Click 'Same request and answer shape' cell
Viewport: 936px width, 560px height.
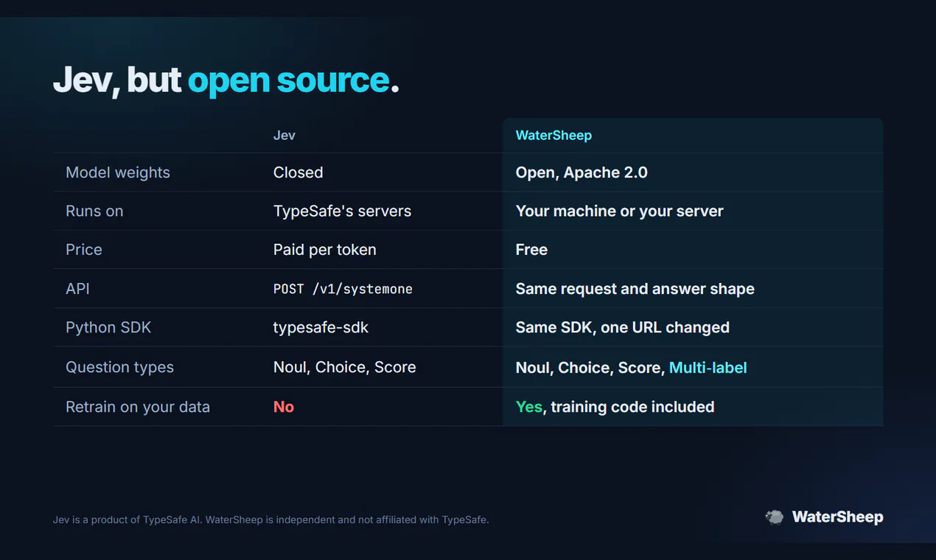pyautogui.click(x=635, y=289)
